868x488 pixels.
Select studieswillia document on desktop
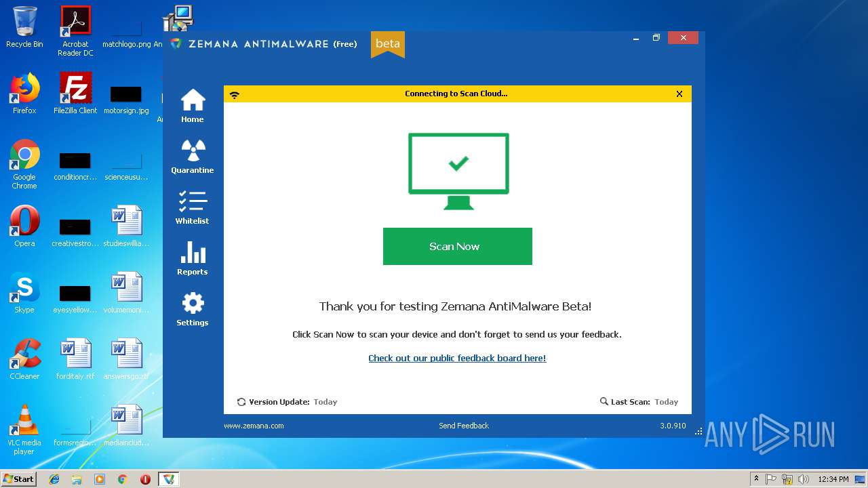click(x=126, y=226)
